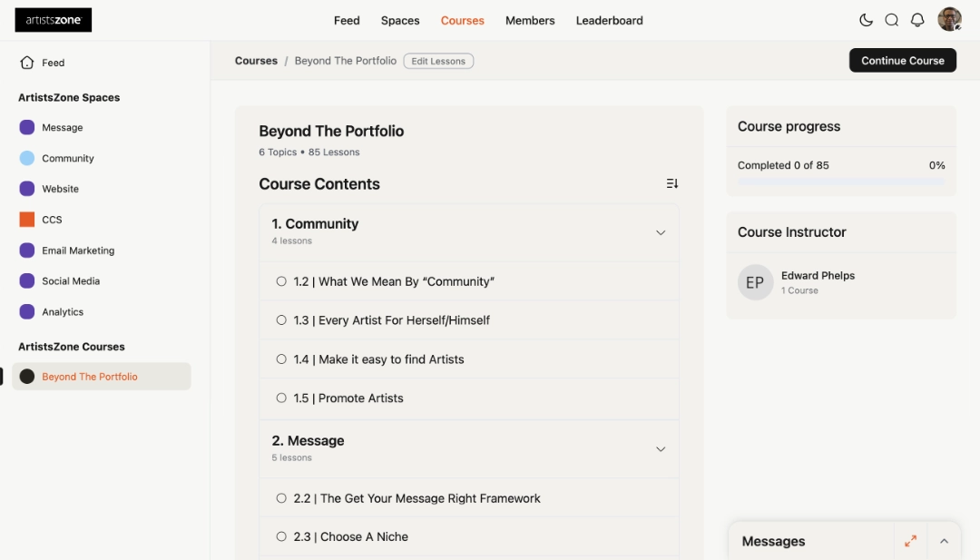Select Email Marketing label in sidebar

pos(78,250)
